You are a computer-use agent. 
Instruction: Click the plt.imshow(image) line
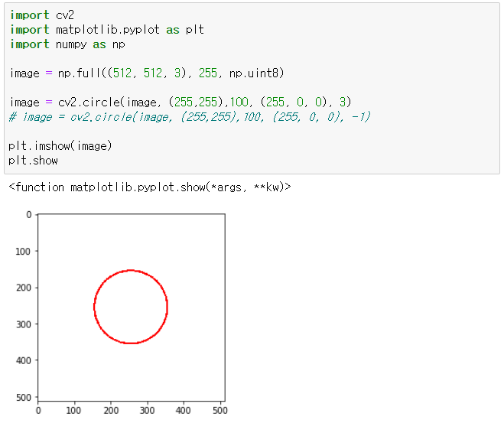point(60,146)
